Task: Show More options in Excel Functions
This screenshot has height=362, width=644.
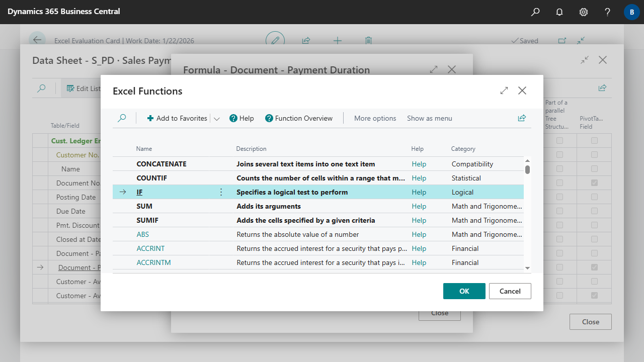Action: [x=375, y=118]
